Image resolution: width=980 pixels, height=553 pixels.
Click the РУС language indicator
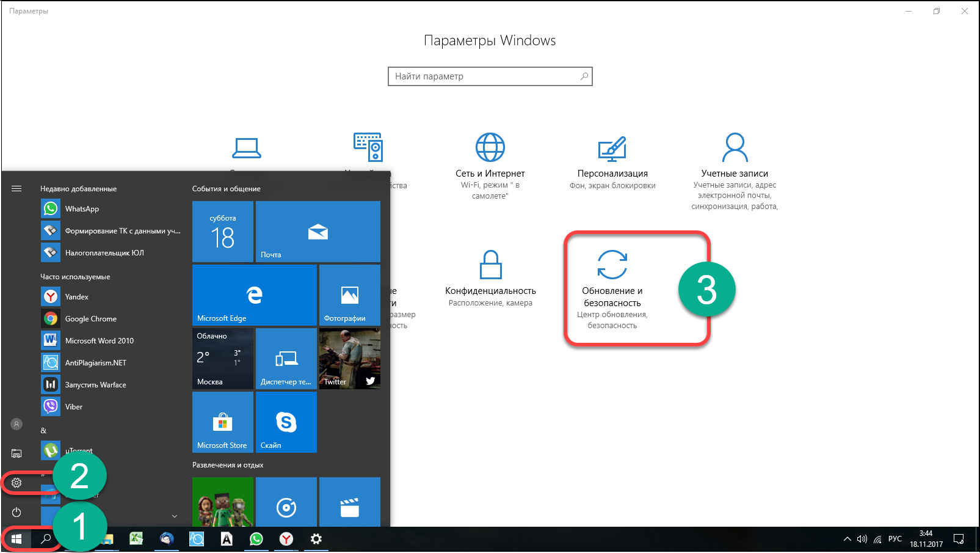pyautogui.click(x=895, y=539)
